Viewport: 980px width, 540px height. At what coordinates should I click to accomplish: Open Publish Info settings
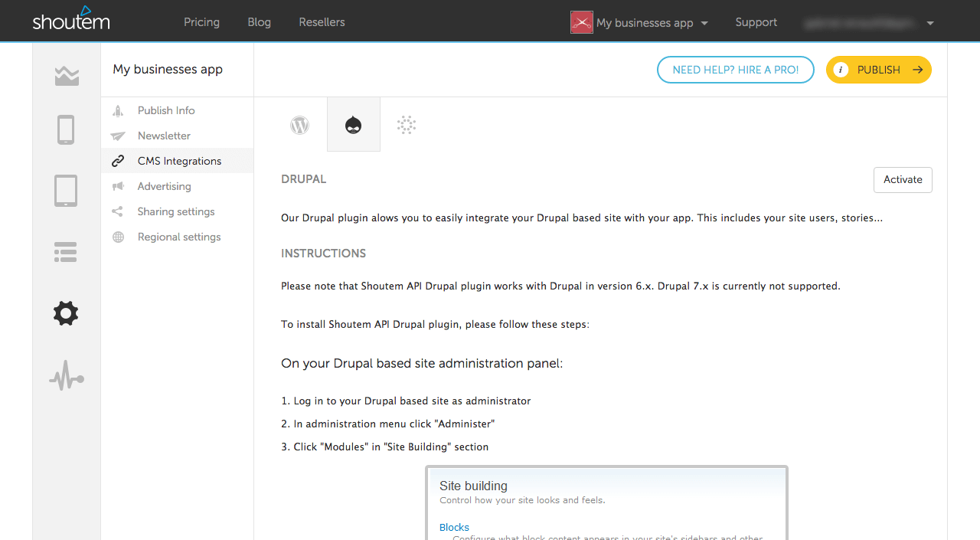pos(166,110)
